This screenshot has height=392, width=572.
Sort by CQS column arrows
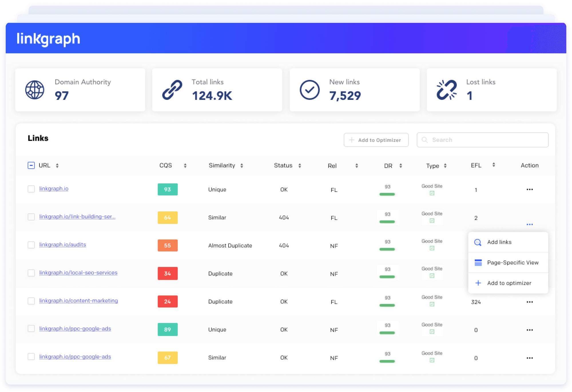click(x=185, y=166)
